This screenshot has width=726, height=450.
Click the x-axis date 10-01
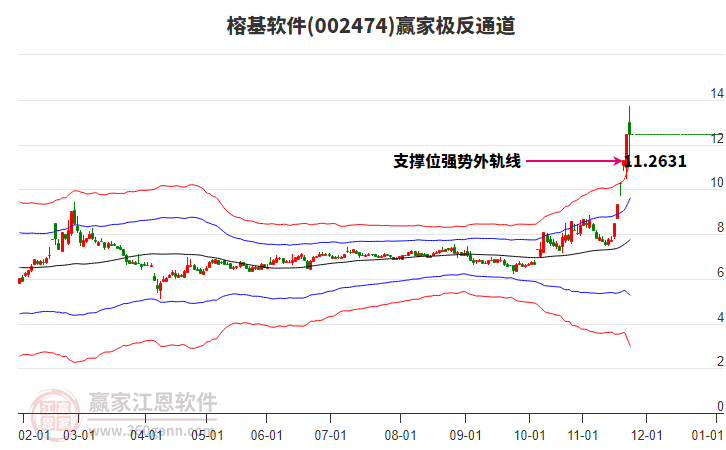pyautogui.click(x=529, y=436)
